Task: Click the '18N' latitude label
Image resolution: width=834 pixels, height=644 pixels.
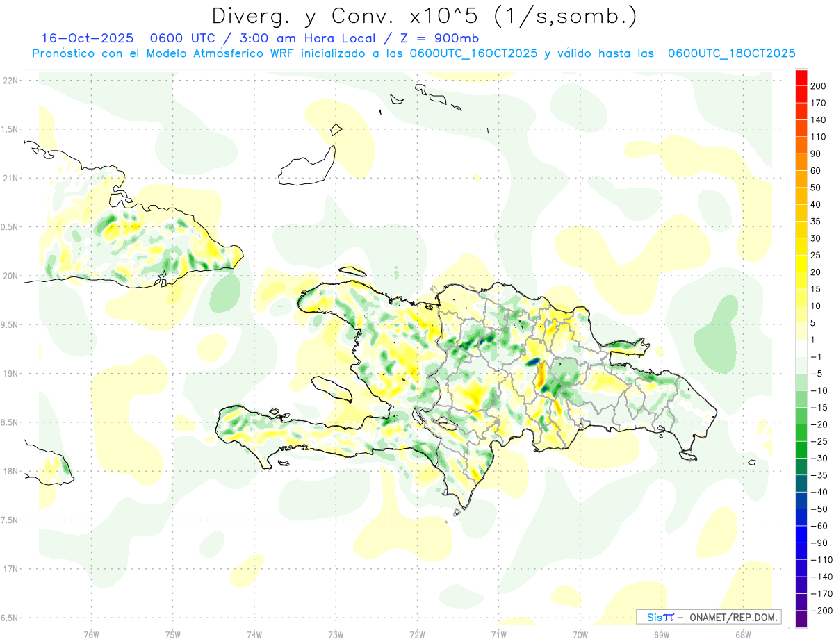Action: tap(10, 471)
